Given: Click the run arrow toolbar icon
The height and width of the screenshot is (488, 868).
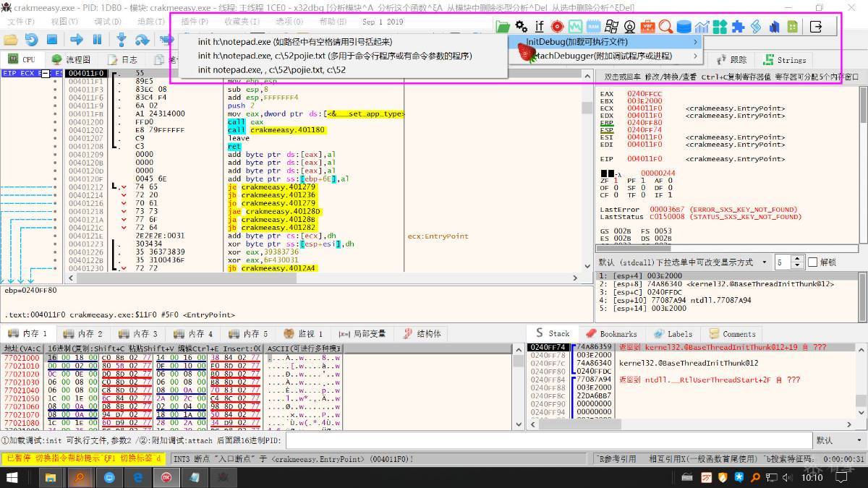Looking at the screenshot, I should coord(76,40).
